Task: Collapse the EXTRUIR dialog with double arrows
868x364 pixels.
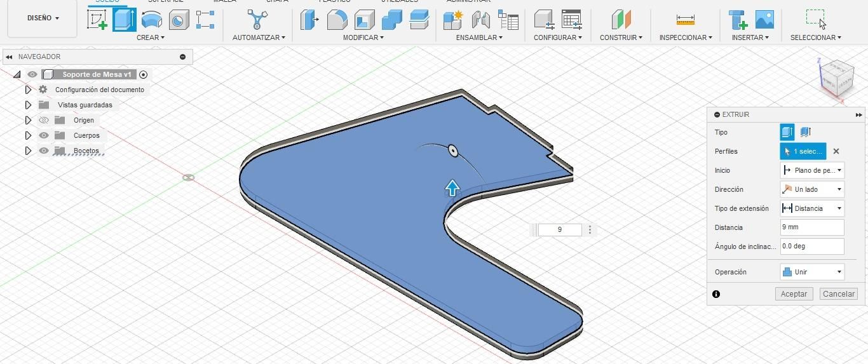Action: 858,115
